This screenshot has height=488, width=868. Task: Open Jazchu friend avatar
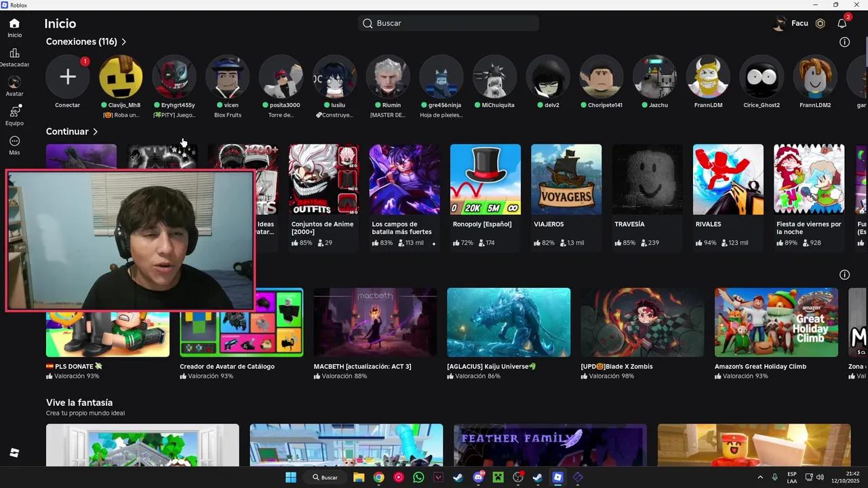pyautogui.click(x=655, y=77)
